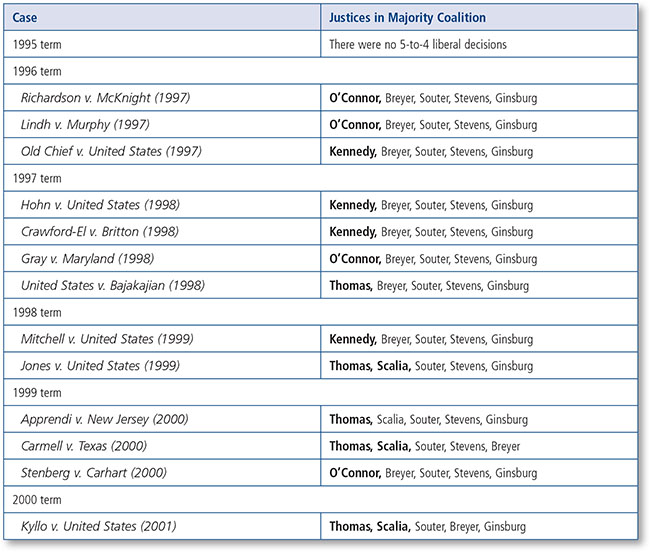
Task: Open the Lindh v. Murphy (1997) case
Action: [x=86, y=125]
